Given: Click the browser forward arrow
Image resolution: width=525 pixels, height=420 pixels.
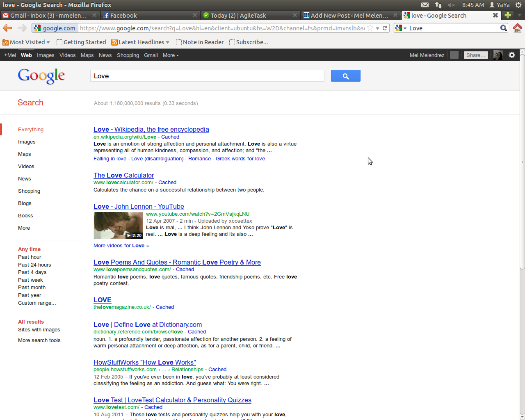Looking at the screenshot, I should click(22, 28).
